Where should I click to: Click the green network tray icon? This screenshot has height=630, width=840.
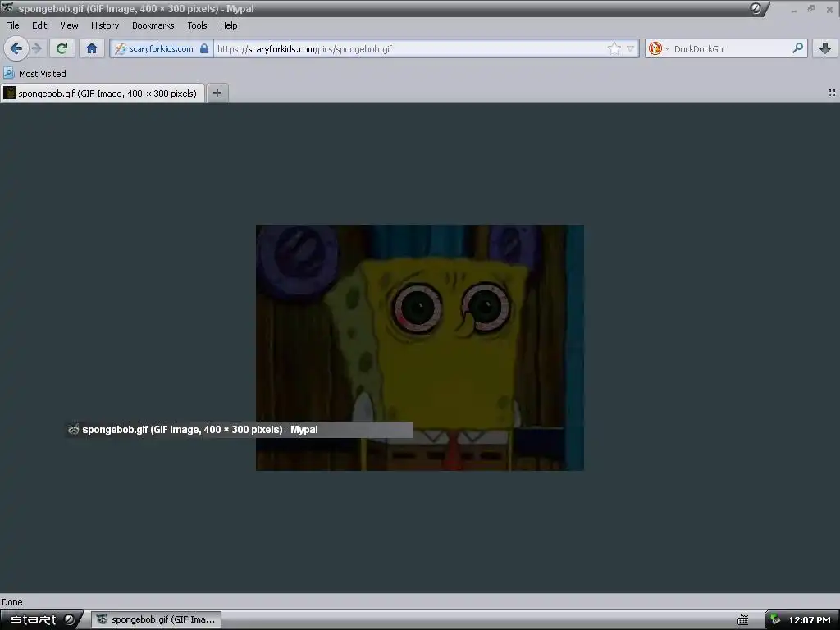[774, 620]
